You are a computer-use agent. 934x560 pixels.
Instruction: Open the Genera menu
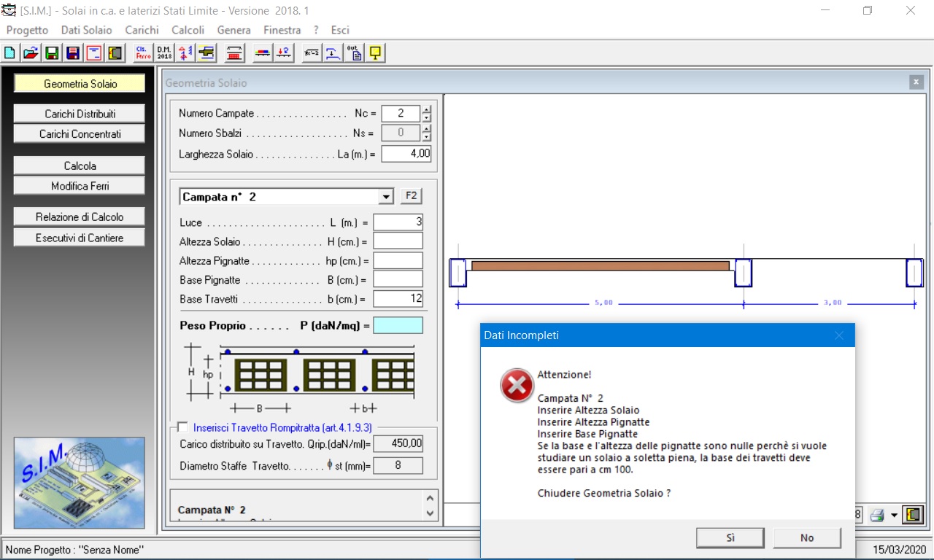[233, 30]
